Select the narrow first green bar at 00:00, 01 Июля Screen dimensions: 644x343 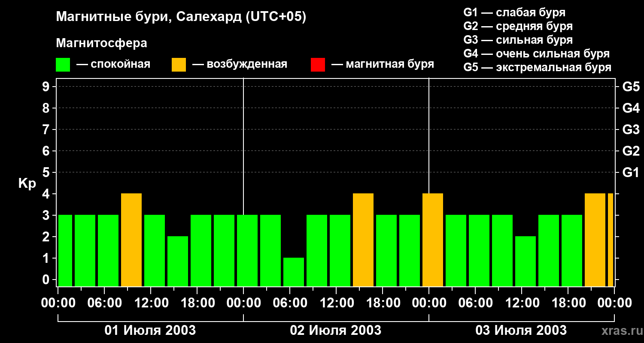(x=65, y=251)
